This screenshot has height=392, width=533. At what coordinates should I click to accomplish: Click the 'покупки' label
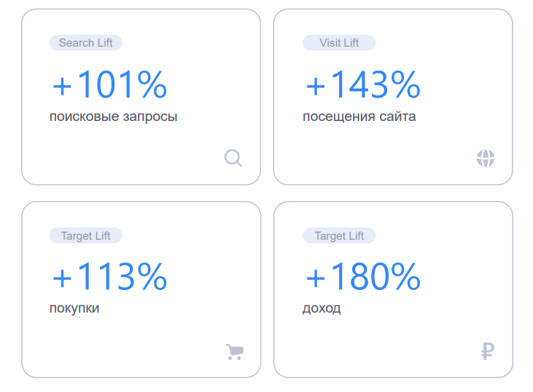(74, 308)
